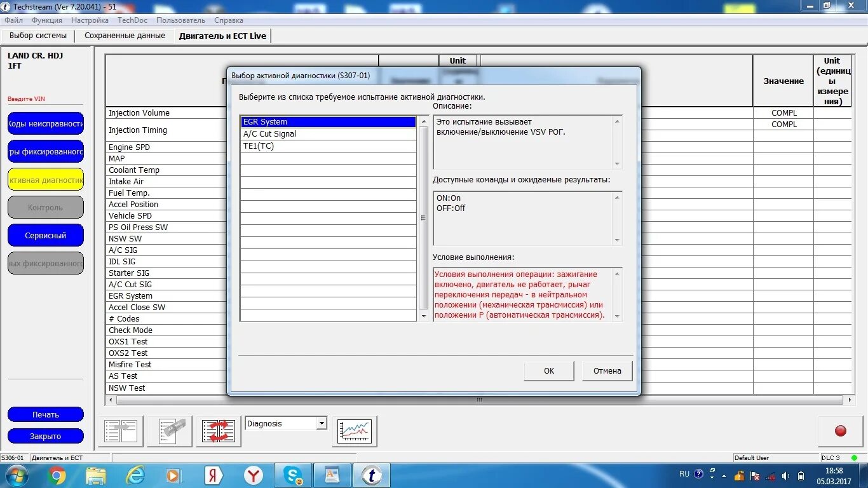Open the graph chart view icon
Image resolution: width=868 pixels, height=488 pixels.
tap(355, 431)
